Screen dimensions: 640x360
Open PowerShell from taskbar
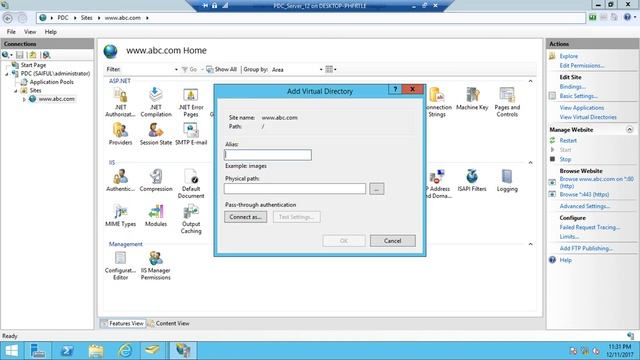pos(67,351)
